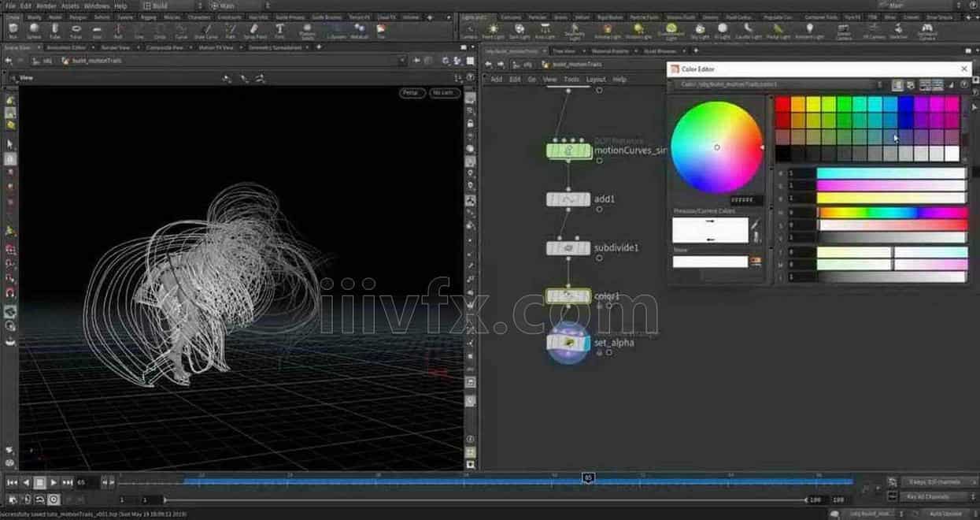Image resolution: width=980 pixels, height=520 pixels.
Task: Add an Ambient Light from the shelf
Action: tap(808, 31)
